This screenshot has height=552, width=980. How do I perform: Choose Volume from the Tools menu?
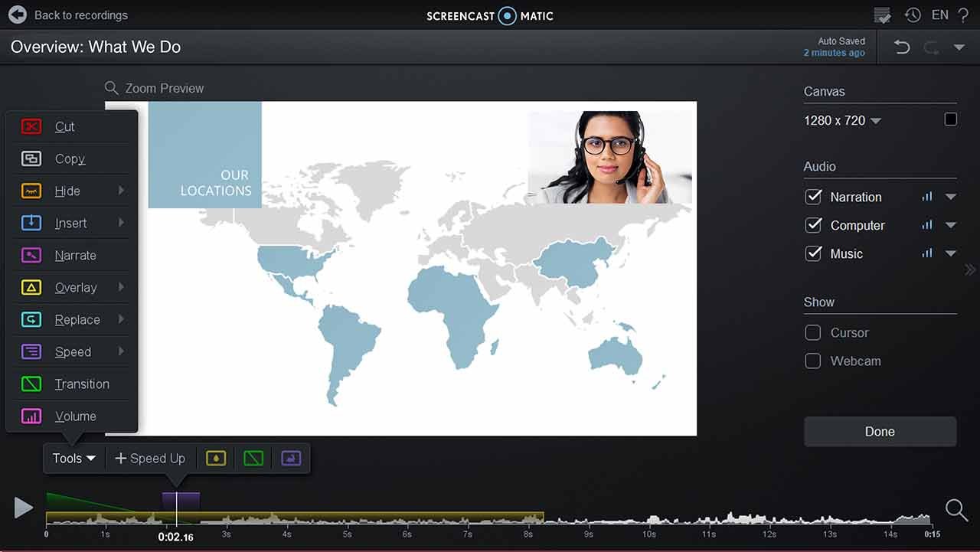[72, 416]
